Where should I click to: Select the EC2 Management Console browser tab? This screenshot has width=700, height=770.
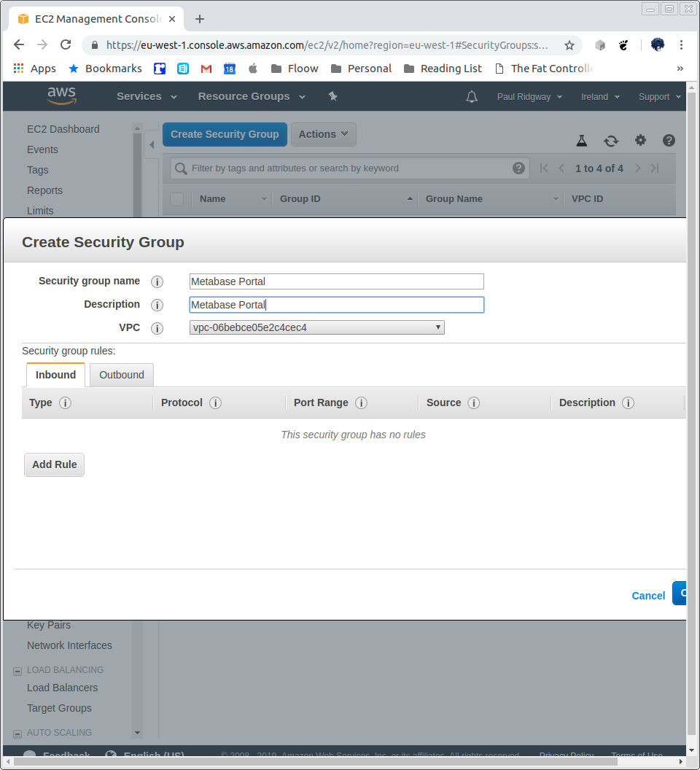pyautogui.click(x=97, y=19)
